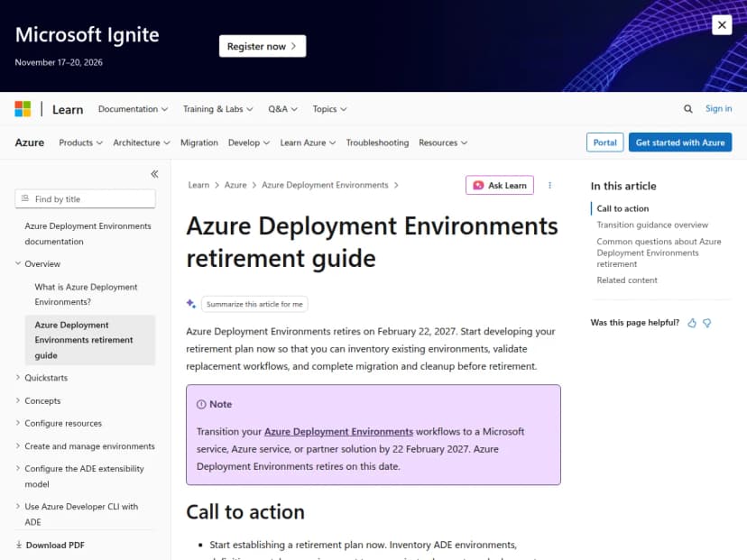This screenshot has height=560, width=747.
Task: Open the Troubleshooting menu item
Action: point(377,142)
